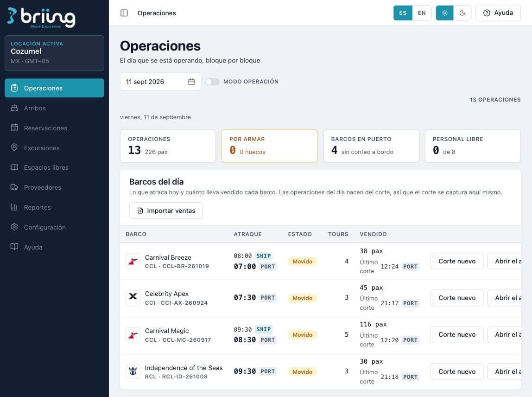The image size is (532, 397).
Task: Switch to the dark theme moon icon
Action: click(462, 13)
